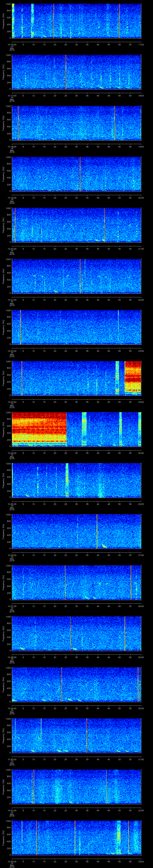This screenshot has width=153, height=868.
Task: Click the 10:20:00 start time label
Action: pos(12,249)
